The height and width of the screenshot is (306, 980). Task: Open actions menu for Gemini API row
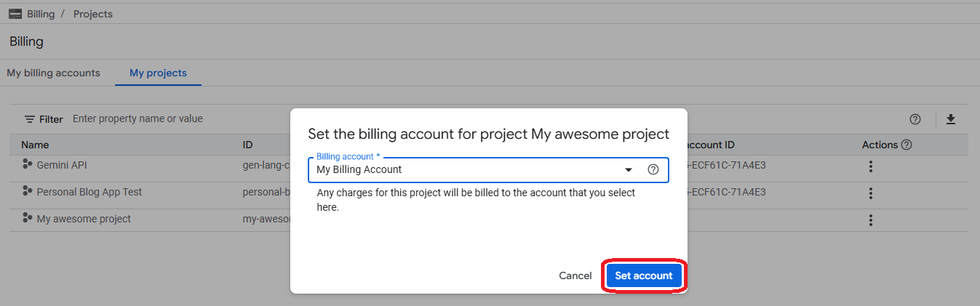[x=870, y=166]
